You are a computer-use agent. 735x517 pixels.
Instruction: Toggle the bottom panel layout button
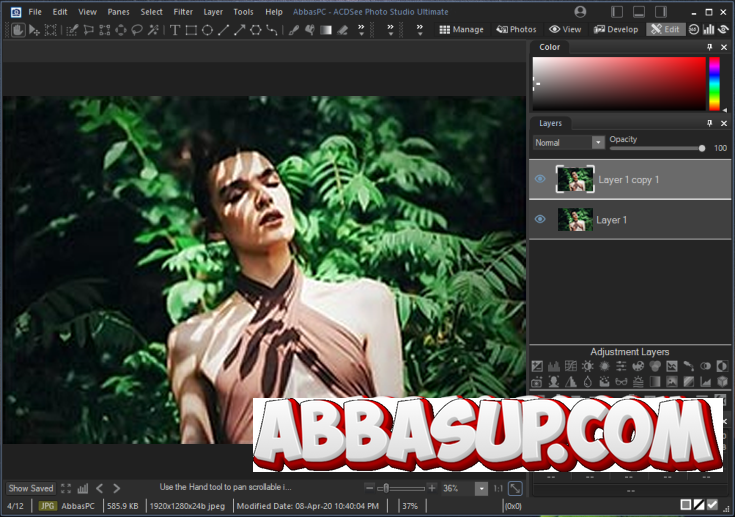coord(639,12)
